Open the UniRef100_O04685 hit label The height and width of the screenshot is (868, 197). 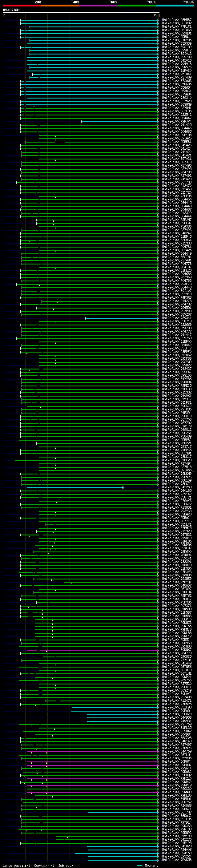pyautogui.click(x=177, y=132)
